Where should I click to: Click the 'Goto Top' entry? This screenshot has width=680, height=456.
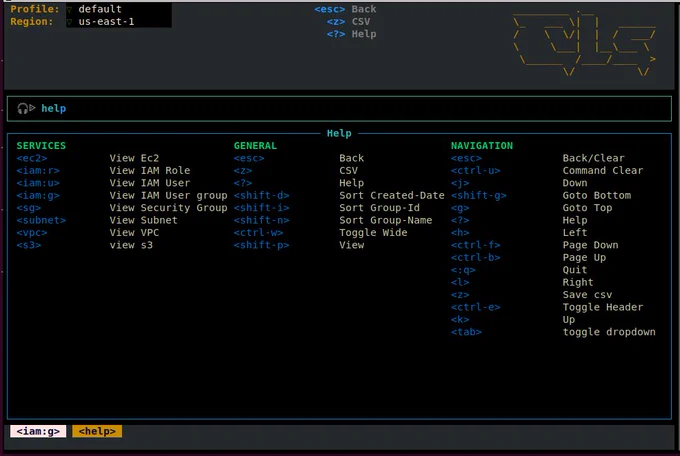[588, 208]
